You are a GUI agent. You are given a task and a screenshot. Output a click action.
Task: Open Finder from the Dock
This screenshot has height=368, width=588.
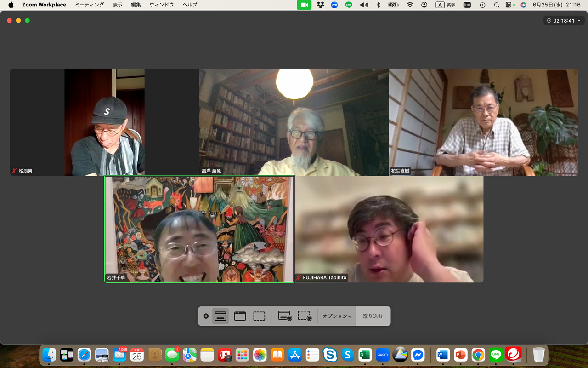49,355
